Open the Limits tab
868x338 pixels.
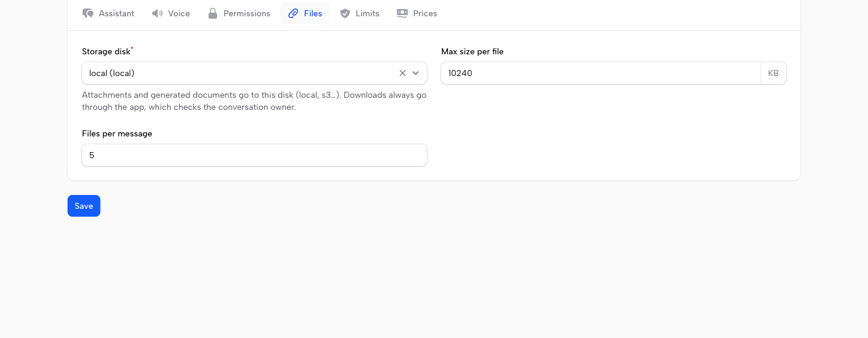[x=359, y=13]
